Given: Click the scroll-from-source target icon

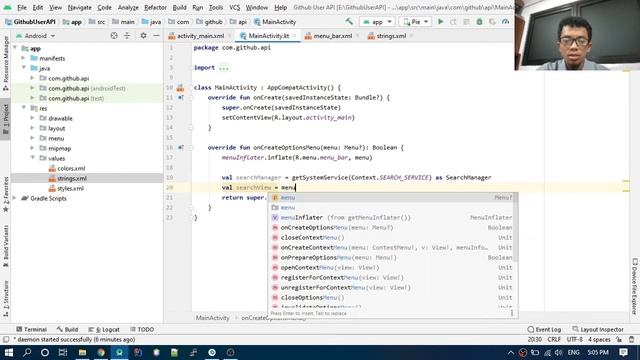Looking at the screenshot, I should (x=114, y=36).
